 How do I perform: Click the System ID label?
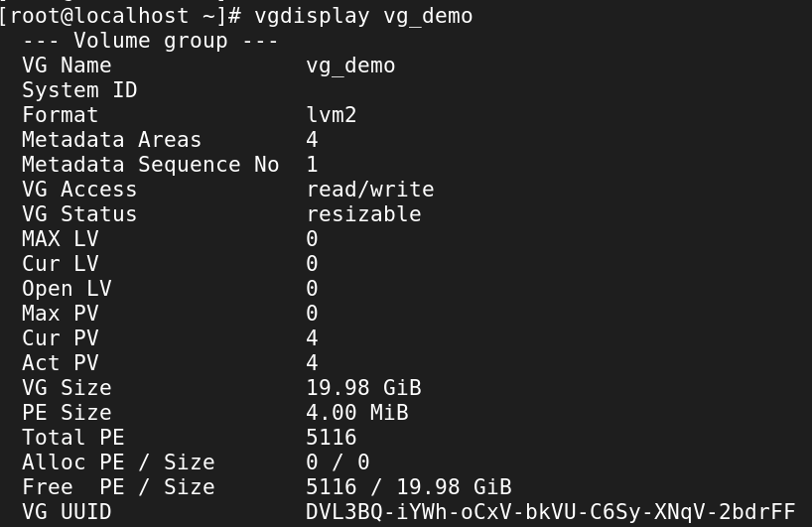[79, 90]
